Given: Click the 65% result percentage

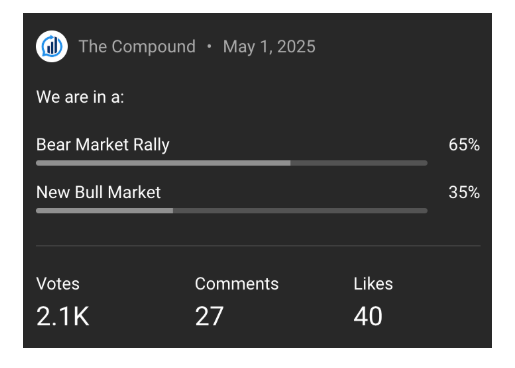Looking at the screenshot, I should coord(464,145).
